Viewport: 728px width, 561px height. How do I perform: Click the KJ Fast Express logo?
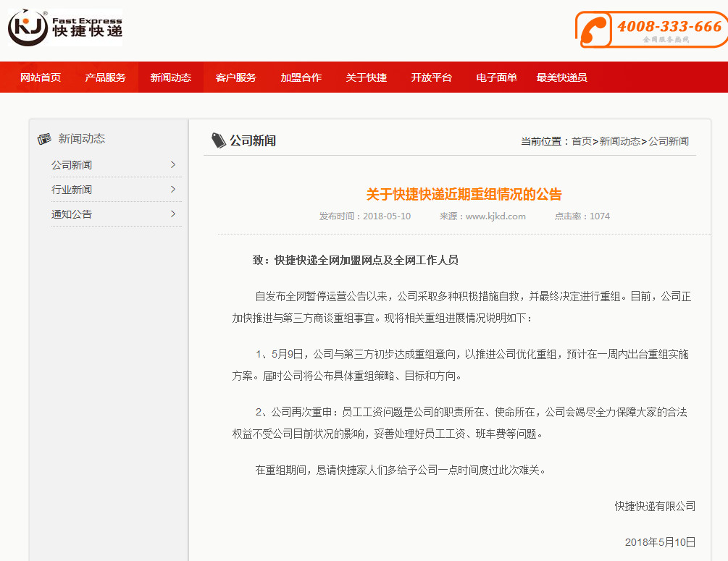pyautogui.click(x=65, y=28)
